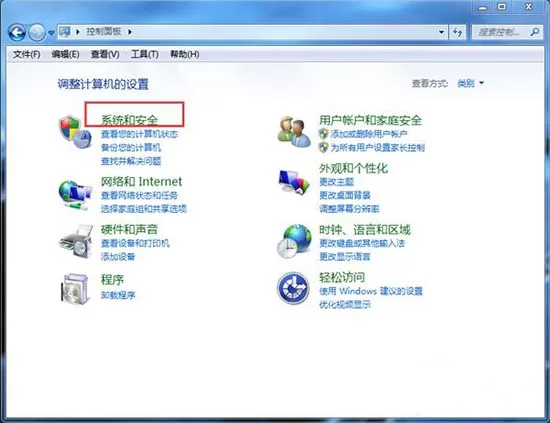The image size is (550, 423).
Task: Expand the arrow before 控制面板 breadcrumb
Action: [78, 32]
